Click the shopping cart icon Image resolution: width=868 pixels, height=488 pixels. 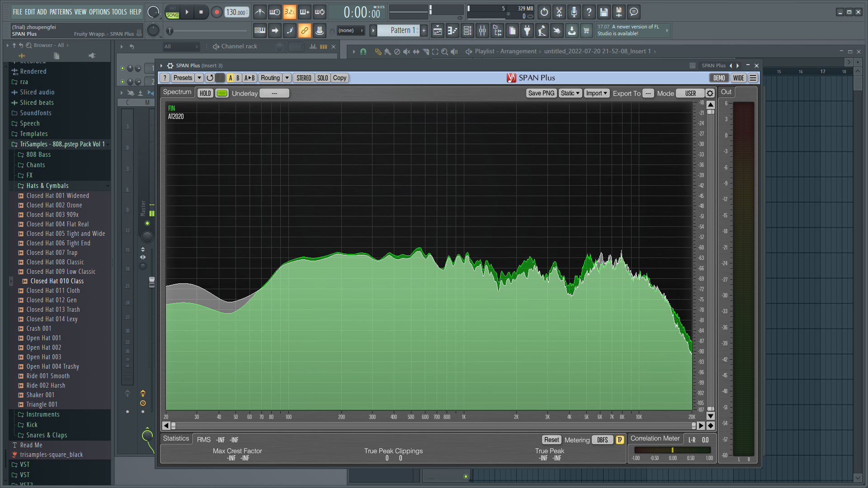click(586, 31)
